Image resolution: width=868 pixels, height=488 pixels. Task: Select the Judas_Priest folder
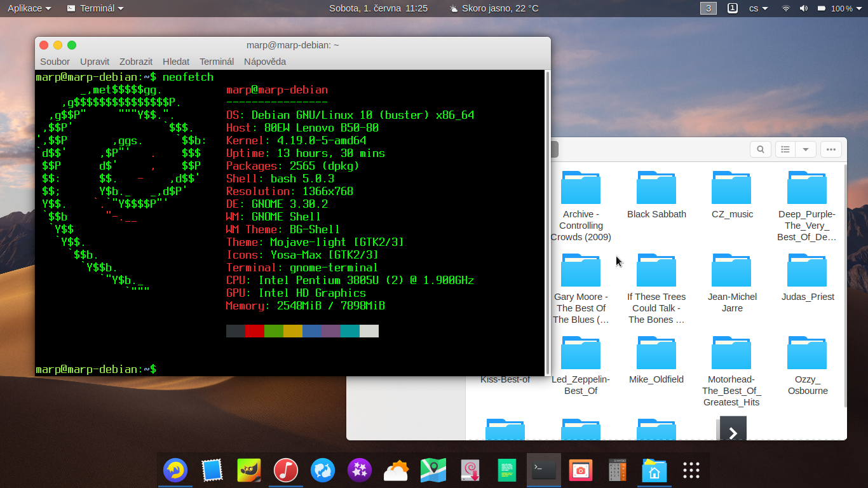tap(808, 277)
